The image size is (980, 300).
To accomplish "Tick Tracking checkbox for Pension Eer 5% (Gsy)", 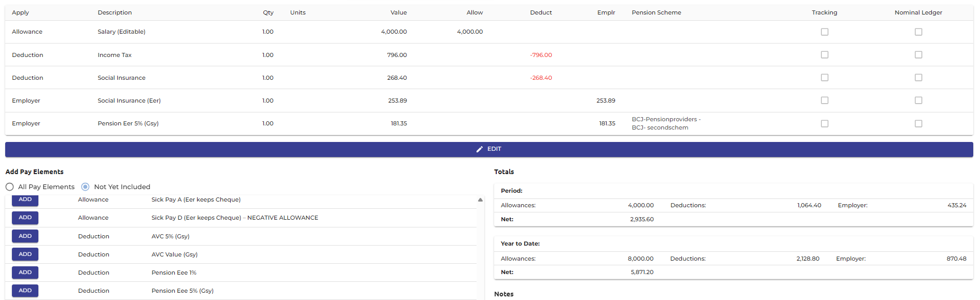I will pyautogui.click(x=824, y=124).
